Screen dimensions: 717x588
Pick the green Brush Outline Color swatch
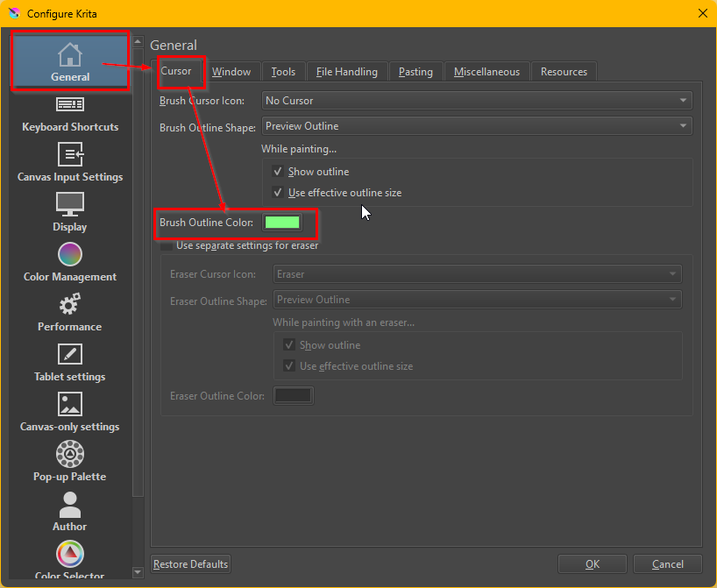point(282,223)
